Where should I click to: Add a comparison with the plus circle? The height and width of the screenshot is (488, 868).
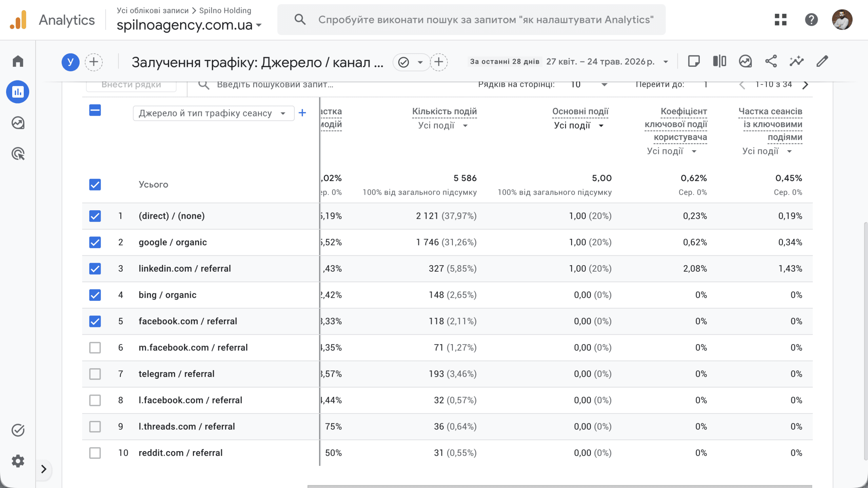pyautogui.click(x=94, y=62)
